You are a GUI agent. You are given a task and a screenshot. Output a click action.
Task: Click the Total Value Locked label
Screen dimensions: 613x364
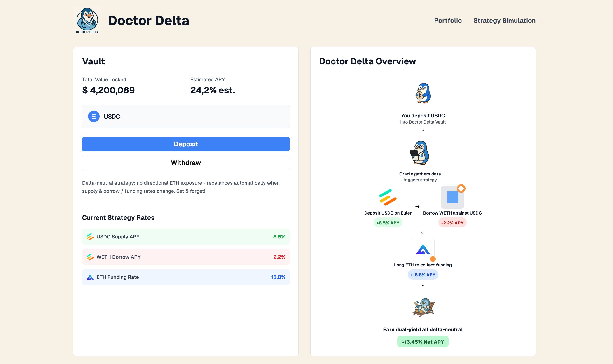[104, 79]
